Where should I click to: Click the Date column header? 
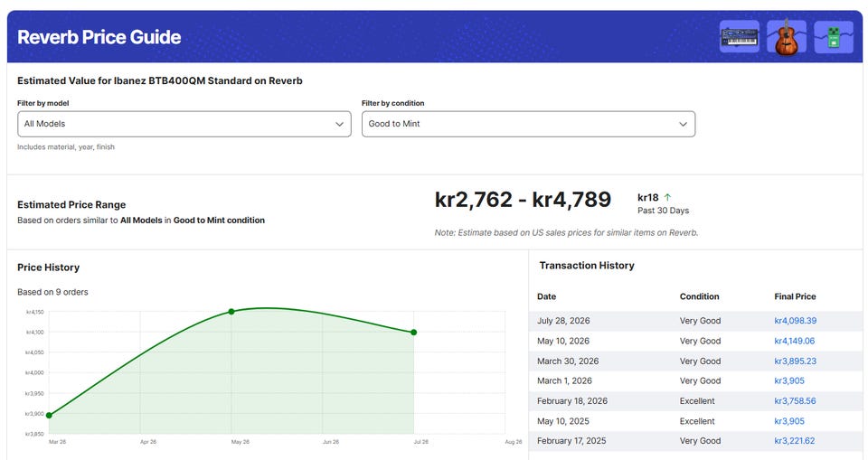click(x=546, y=296)
